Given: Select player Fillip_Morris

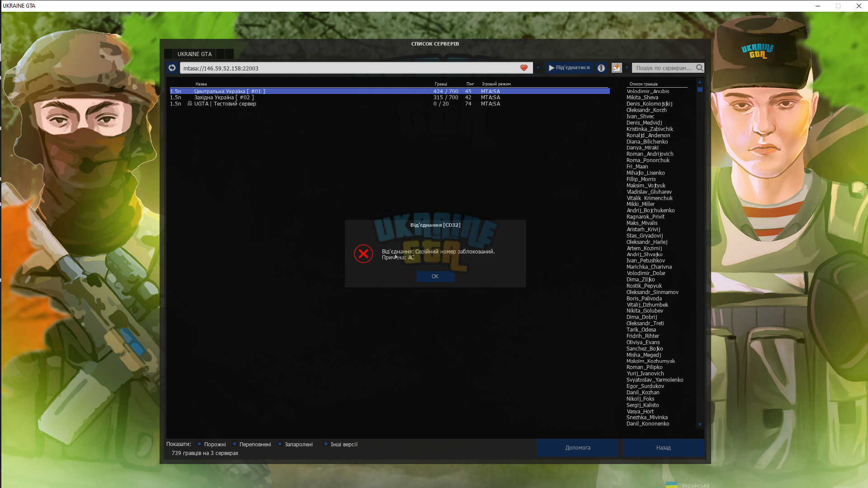Looking at the screenshot, I should pyautogui.click(x=641, y=179).
